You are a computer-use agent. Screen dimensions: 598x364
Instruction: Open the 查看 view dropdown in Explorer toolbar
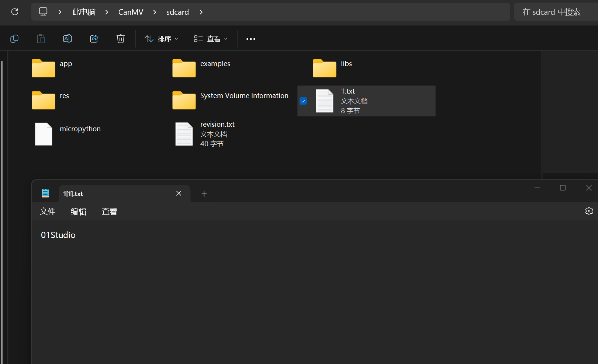point(211,39)
